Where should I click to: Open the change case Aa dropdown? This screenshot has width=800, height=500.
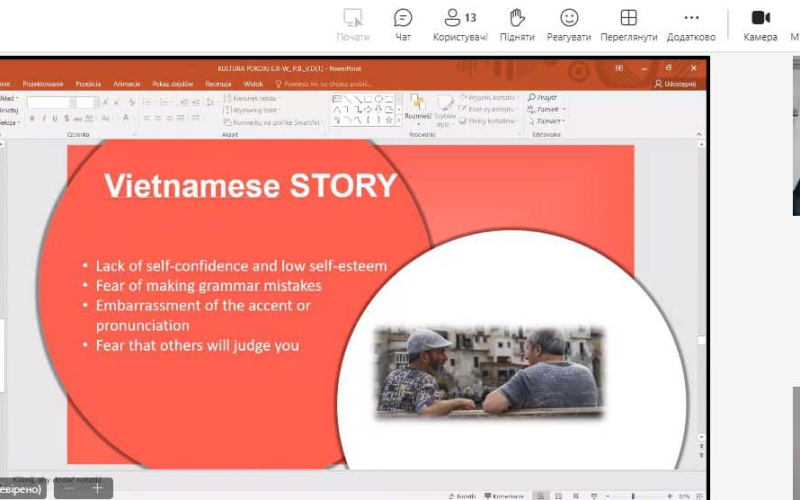(106, 118)
